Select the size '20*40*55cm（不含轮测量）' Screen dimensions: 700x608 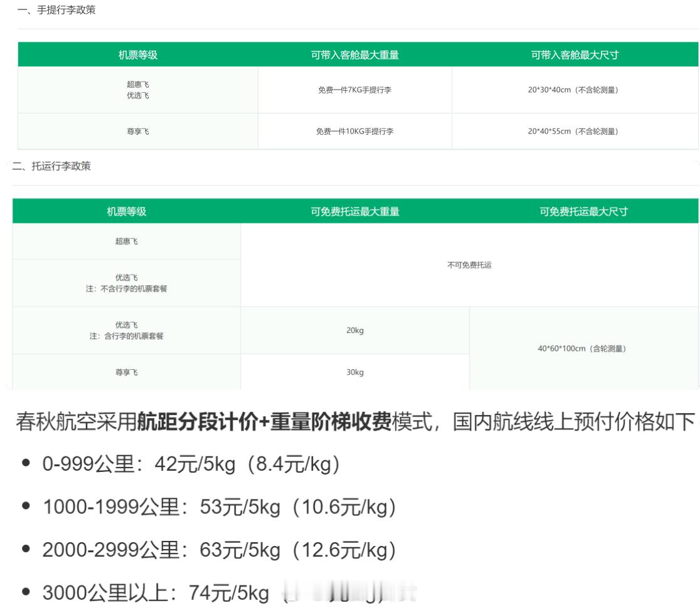tap(575, 132)
